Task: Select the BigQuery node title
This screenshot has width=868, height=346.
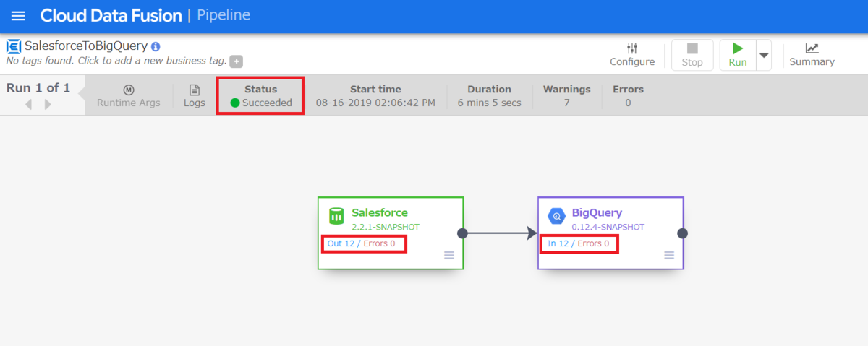Action: pyautogui.click(x=597, y=212)
